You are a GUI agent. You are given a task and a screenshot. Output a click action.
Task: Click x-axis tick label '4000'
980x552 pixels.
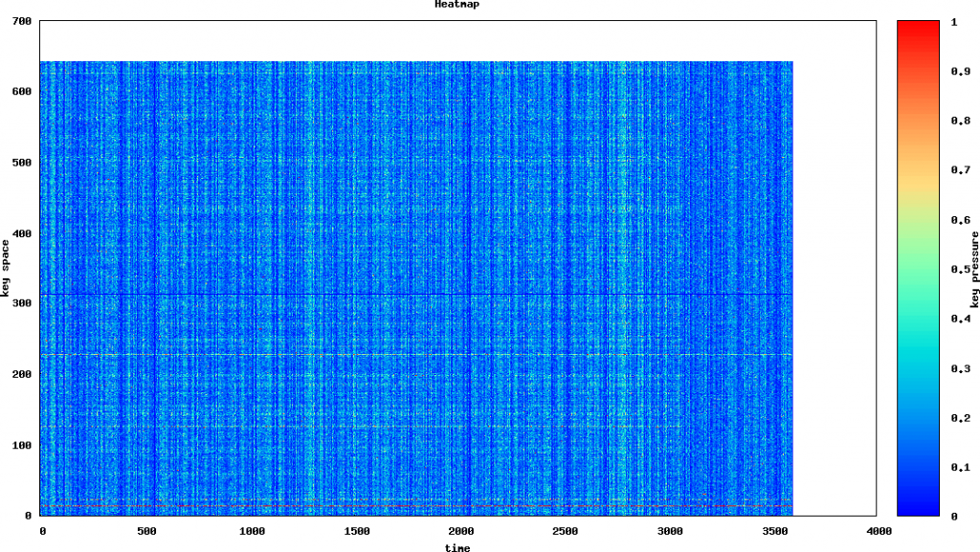pyautogui.click(x=879, y=531)
